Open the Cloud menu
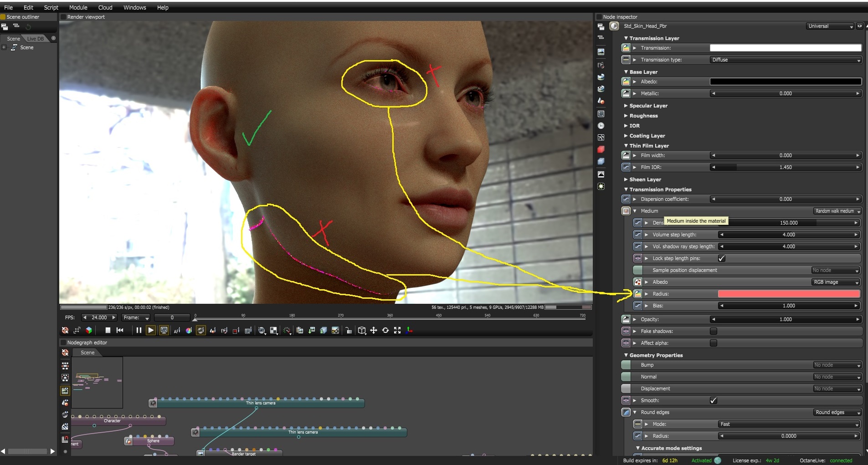The height and width of the screenshot is (465, 868). pyautogui.click(x=105, y=7)
